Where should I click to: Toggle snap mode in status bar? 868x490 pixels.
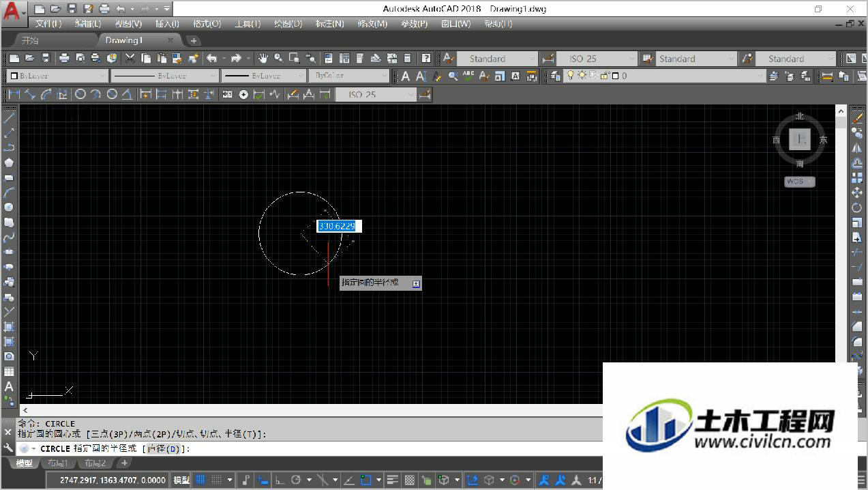click(x=217, y=480)
